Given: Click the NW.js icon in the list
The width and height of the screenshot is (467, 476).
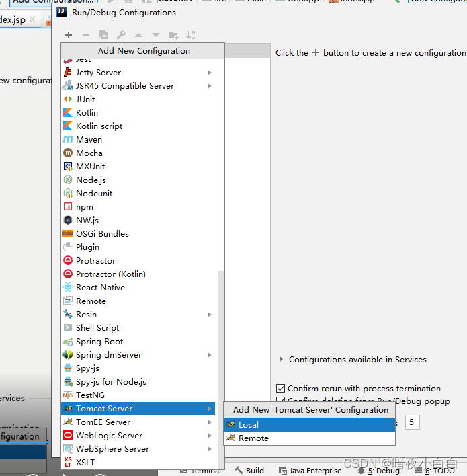Looking at the screenshot, I should coord(68,220).
